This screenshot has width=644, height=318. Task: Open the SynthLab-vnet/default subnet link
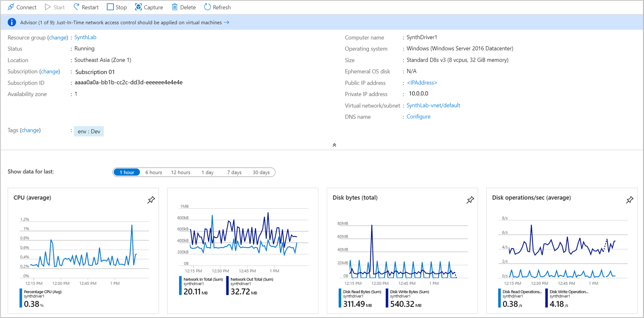pos(433,105)
